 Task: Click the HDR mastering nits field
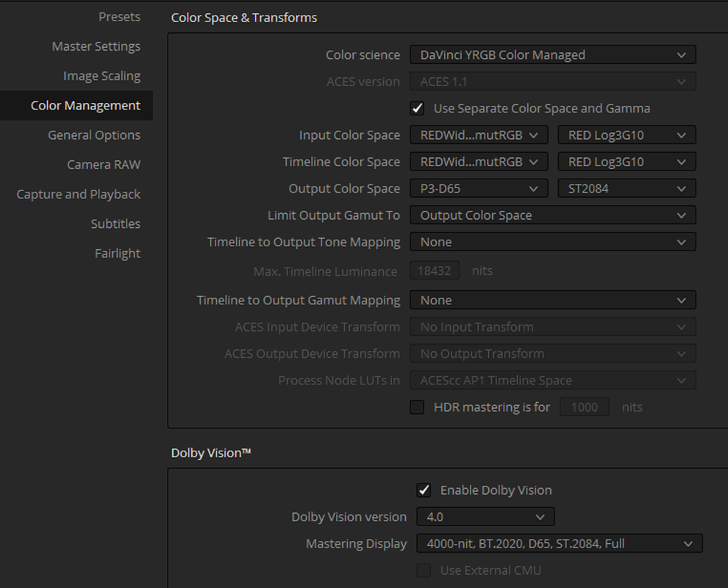[x=584, y=407]
